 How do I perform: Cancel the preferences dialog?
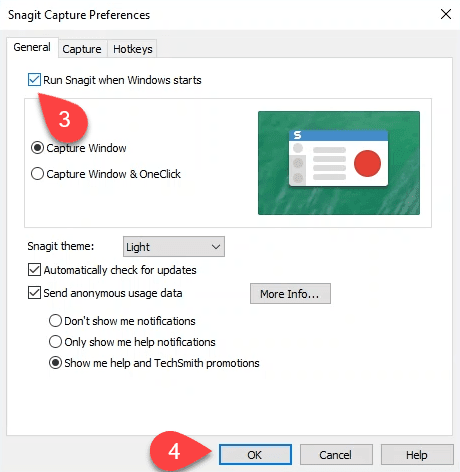click(336, 454)
